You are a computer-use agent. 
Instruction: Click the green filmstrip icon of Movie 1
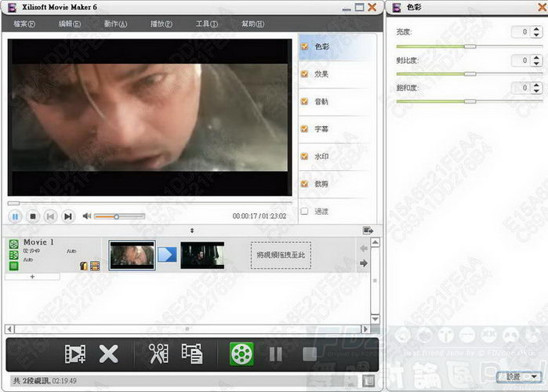(13, 255)
